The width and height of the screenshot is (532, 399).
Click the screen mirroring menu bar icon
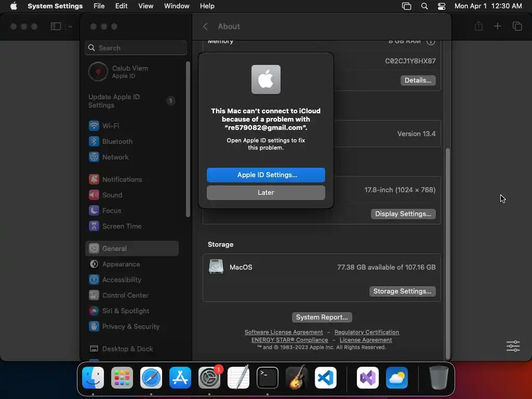(406, 6)
